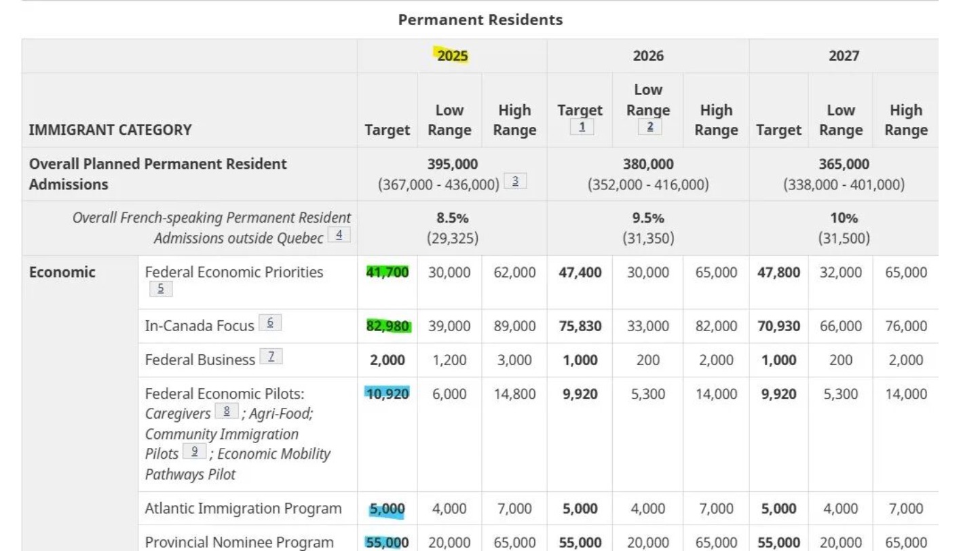Click the blue-highlighted 55,000 Provincial Nominee target

click(x=388, y=542)
